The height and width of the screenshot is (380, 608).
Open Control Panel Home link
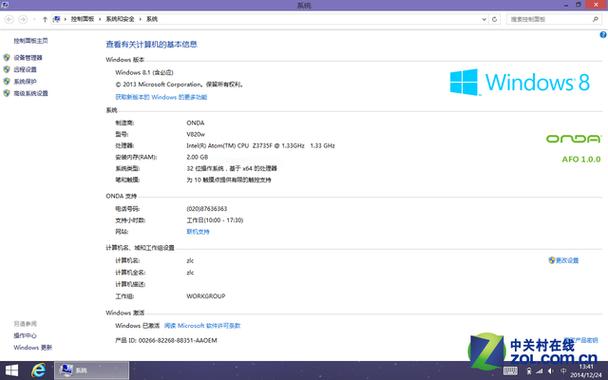pyautogui.click(x=31, y=40)
